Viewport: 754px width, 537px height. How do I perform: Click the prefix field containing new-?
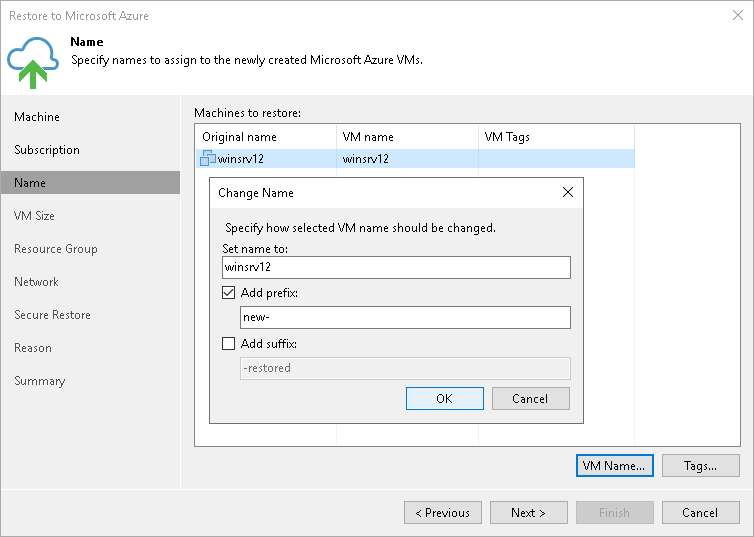(405, 317)
